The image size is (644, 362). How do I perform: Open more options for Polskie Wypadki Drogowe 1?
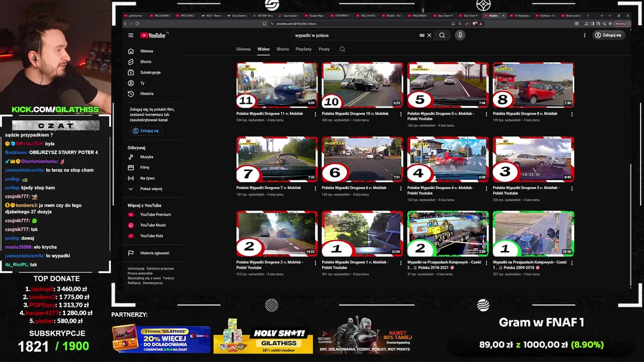[x=401, y=263]
